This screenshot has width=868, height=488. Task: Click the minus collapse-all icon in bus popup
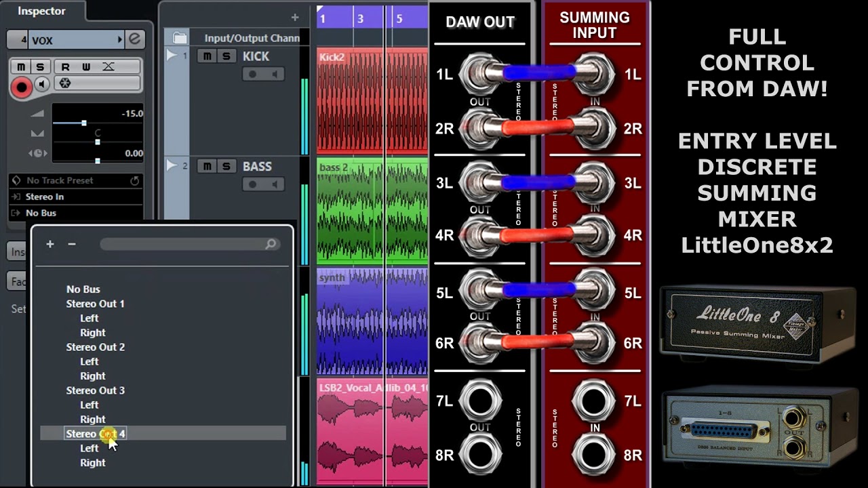coord(72,244)
